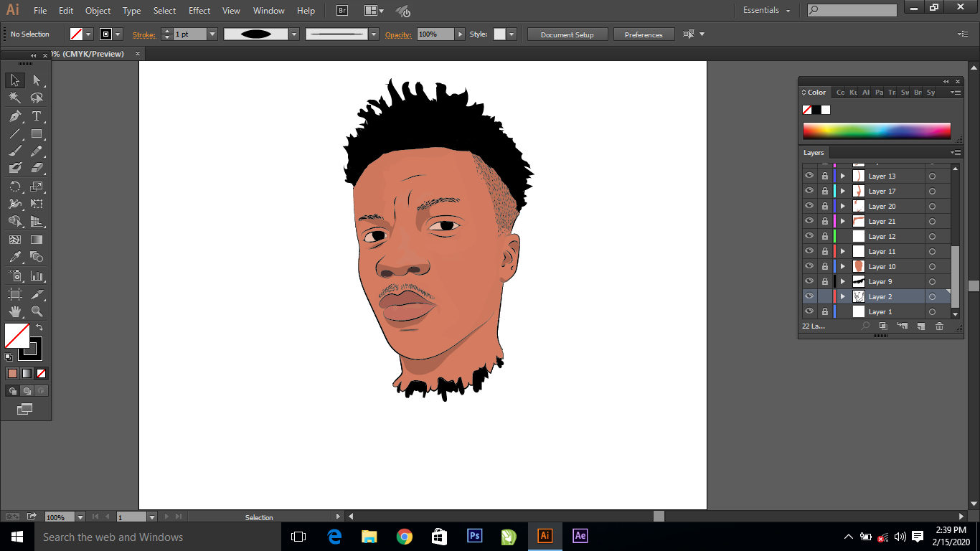The height and width of the screenshot is (551, 980).
Task: Select the Pen tool
Action: tap(15, 116)
